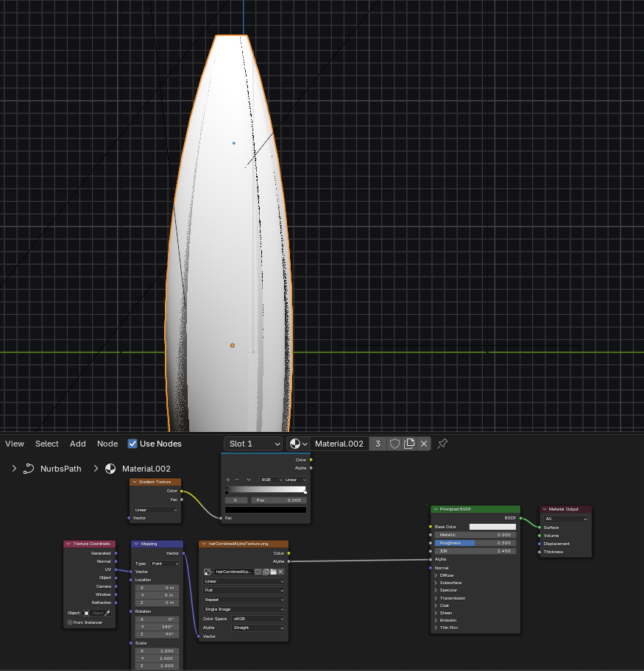Open color ramp tools chevron menu
The image size is (644, 671).
click(x=248, y=480)
